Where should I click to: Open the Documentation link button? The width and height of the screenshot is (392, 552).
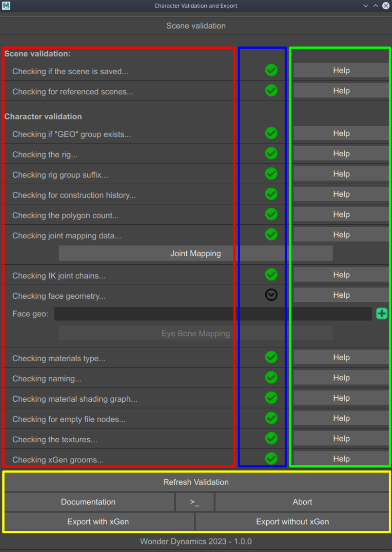89,502
